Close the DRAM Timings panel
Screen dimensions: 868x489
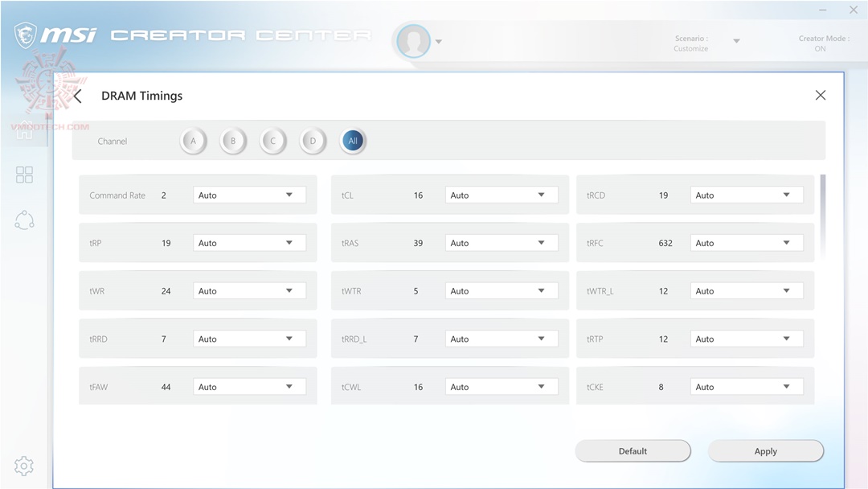pyautogui.click(x=821, y=95)
